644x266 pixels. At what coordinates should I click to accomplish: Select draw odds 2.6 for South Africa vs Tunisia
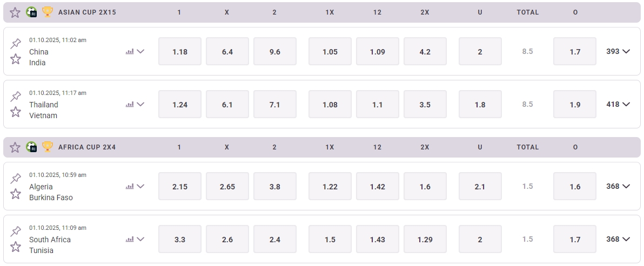(x=227, y=240)
